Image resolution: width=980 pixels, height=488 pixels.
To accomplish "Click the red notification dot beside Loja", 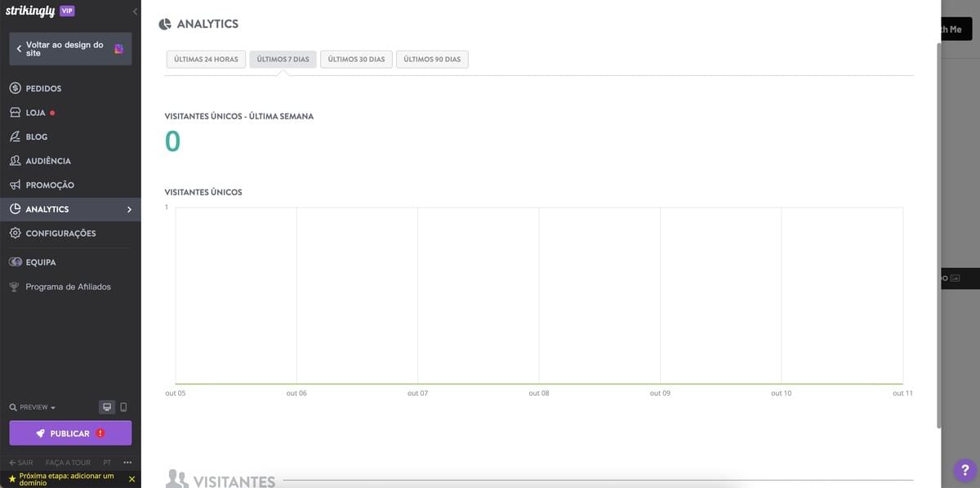I will [52, 113].
